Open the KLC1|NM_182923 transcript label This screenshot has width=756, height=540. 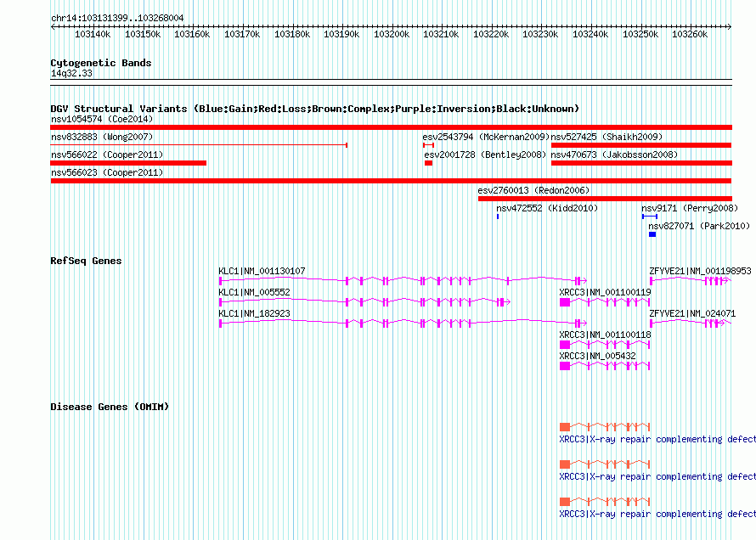click(254, 313)
